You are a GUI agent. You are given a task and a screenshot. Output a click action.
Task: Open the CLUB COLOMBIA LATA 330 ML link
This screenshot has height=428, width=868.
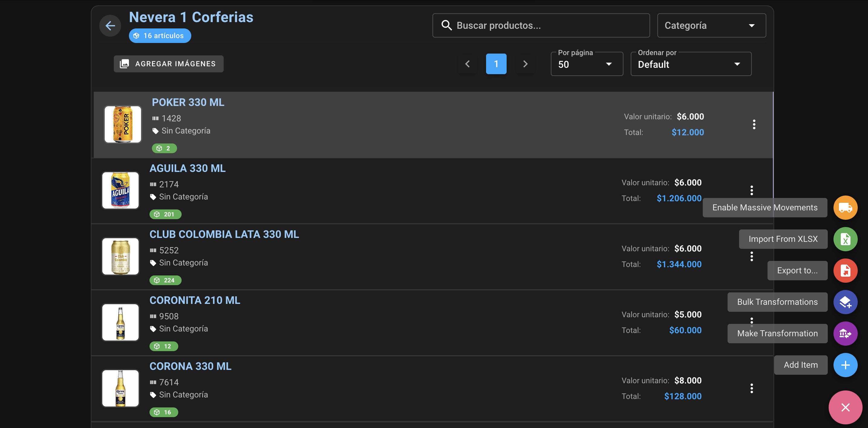224,235
